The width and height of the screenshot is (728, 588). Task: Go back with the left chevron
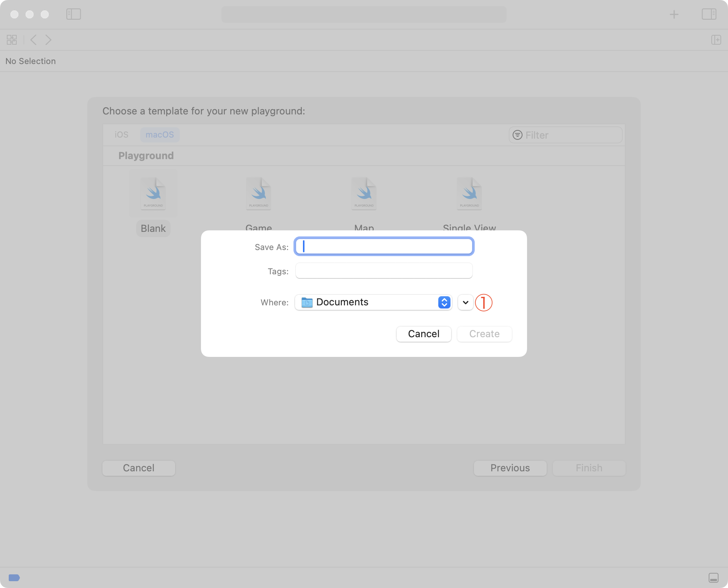(33, 40)
